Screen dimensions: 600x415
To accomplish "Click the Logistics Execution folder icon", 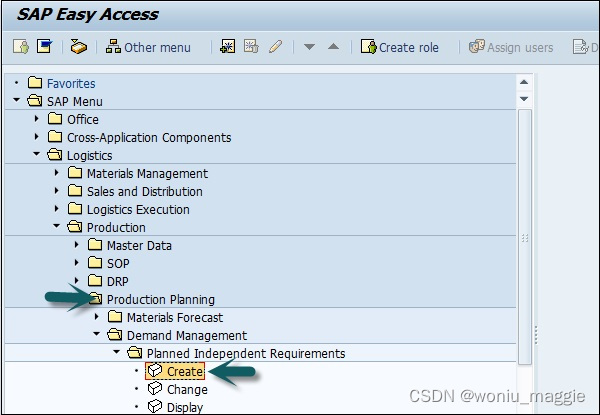I will click(75, 208).
